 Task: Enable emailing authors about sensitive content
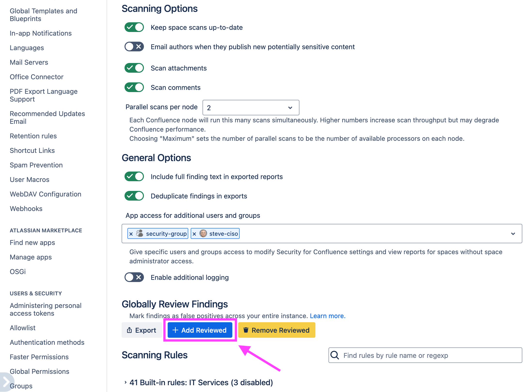click(134, 47)
